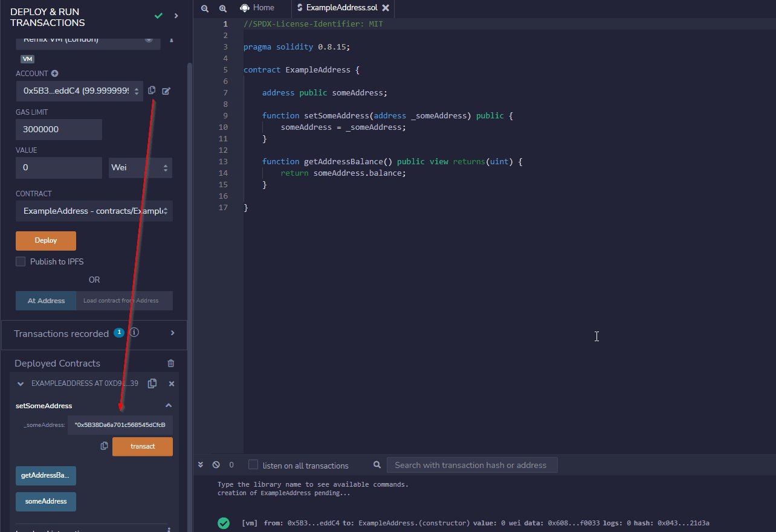Call the someAddress getter
Screen dimensions: 776x532
coord(46,501)
